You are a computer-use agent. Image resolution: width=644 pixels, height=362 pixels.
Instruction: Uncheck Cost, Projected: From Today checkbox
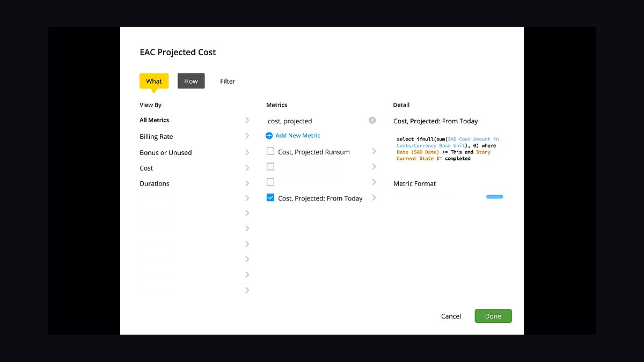pyautogui.click(x=270, y=197)
